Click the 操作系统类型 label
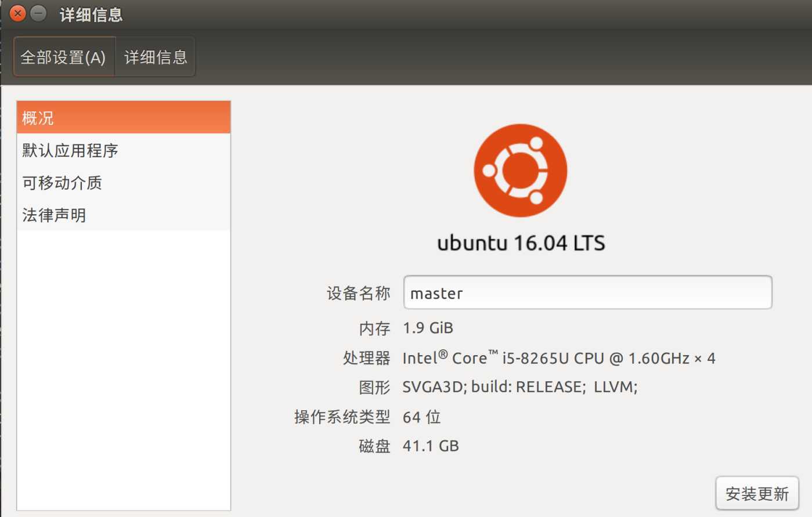 342,417
